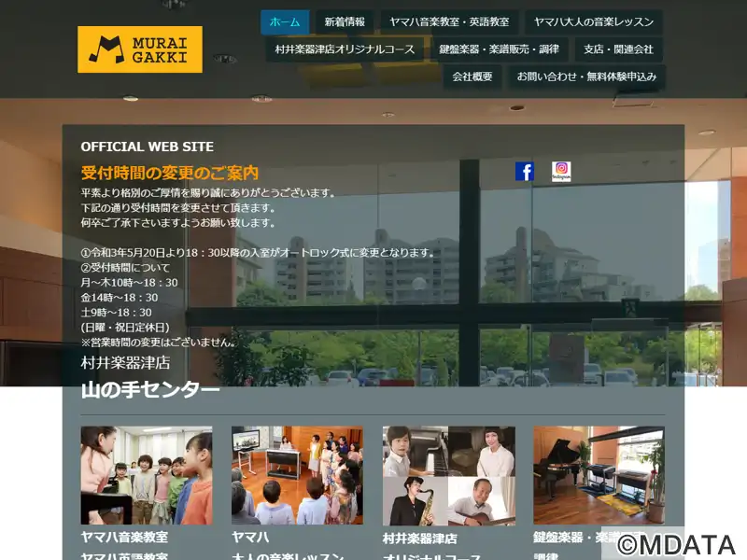Click the 土9時～18：30 line
Viewport: 747px width, 560px height.
tap(116, 313)
